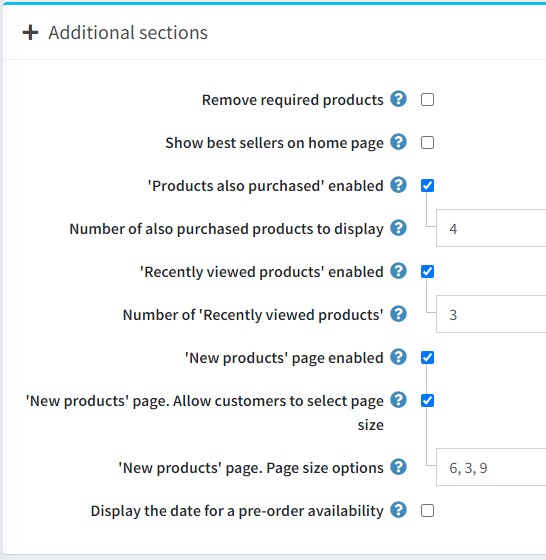Uncheck 'New products' page enabled
Screen dimensions: 546x560
coord(427,358)
